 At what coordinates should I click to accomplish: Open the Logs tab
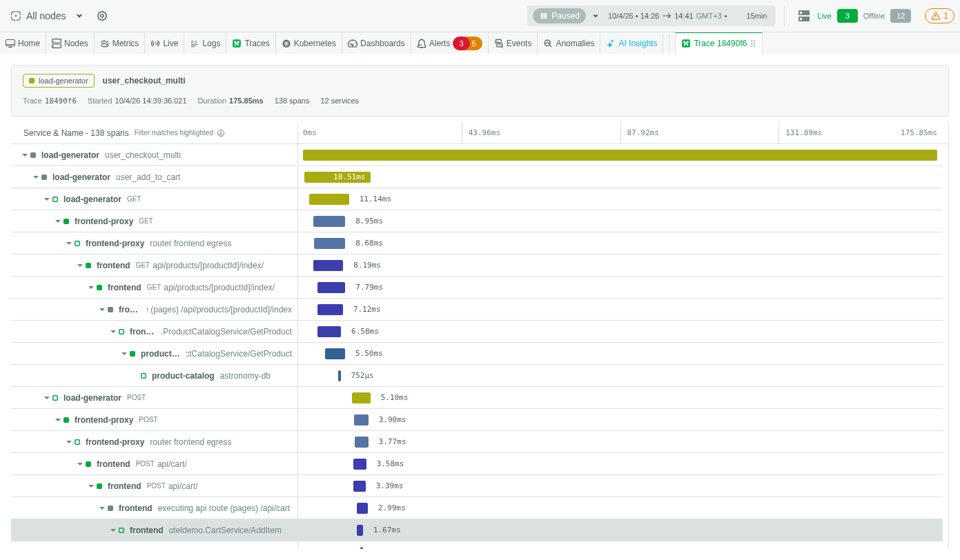point(205,43)
